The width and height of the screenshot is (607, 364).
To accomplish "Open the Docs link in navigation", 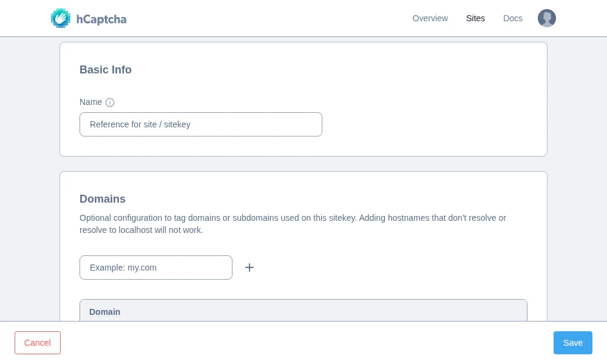I will (512, 18).
